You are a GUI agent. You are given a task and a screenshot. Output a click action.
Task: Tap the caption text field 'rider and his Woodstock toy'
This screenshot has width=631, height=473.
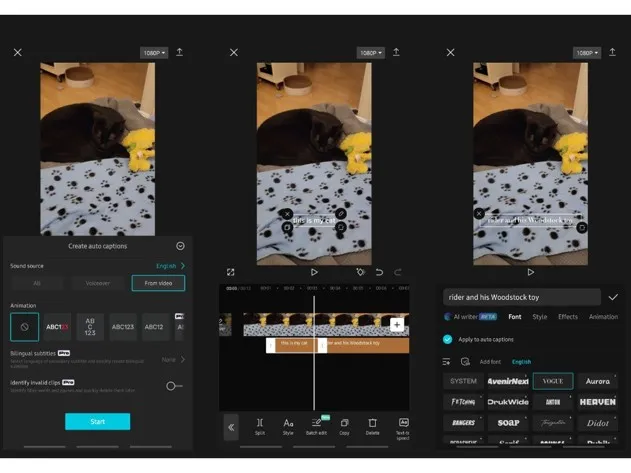pos(522,297)
